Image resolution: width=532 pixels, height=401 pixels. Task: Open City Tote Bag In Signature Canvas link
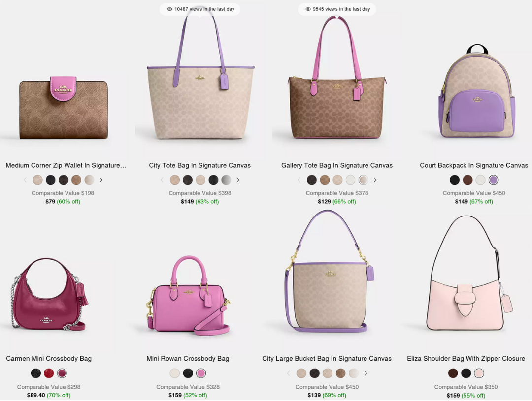click(200, 165)
